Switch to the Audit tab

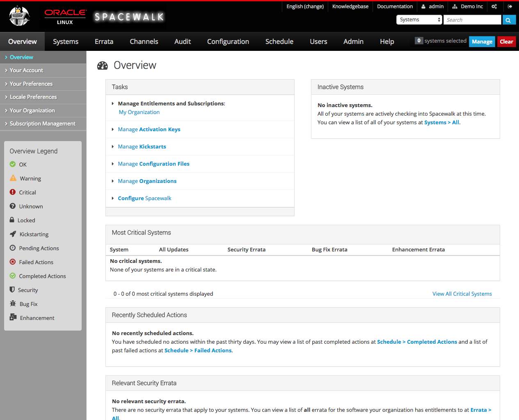coord(183,41)
